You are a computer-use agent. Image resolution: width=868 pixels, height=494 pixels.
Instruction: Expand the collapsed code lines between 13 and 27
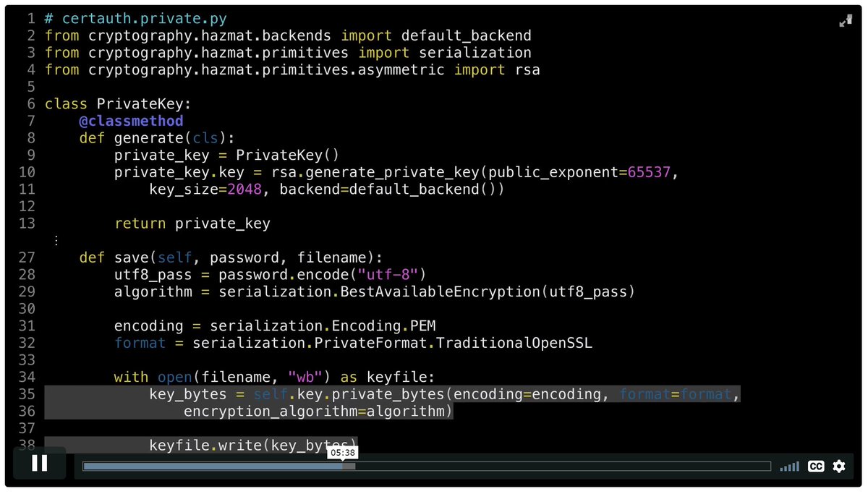tap(56, 239)
